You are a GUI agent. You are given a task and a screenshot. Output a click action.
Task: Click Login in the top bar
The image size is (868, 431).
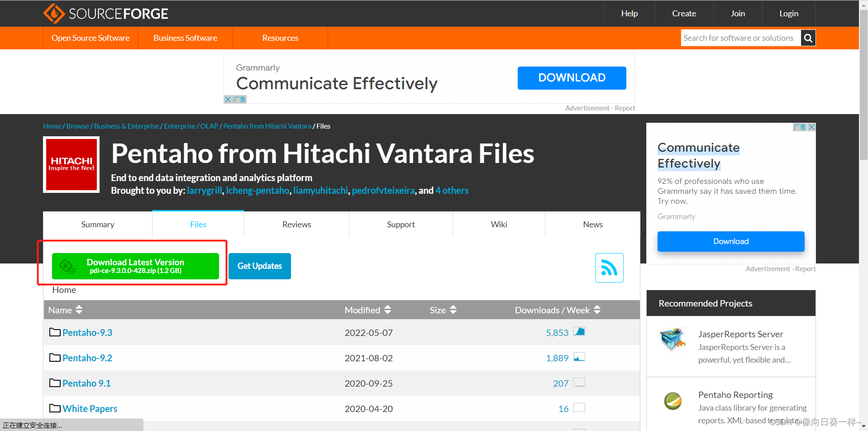click(x=789, y=14)
